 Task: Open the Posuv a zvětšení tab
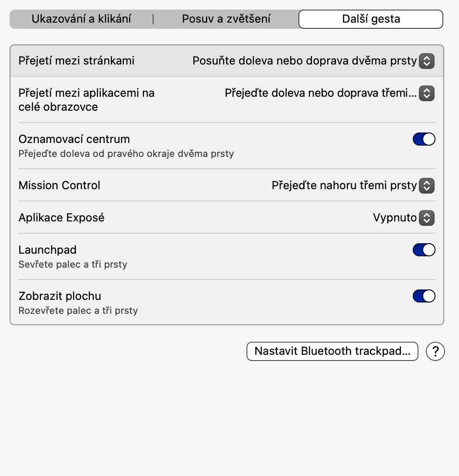(x=226, y=19)
